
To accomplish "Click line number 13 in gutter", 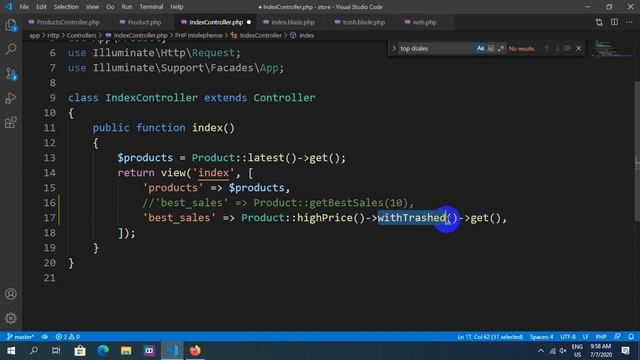I will 49,158.
